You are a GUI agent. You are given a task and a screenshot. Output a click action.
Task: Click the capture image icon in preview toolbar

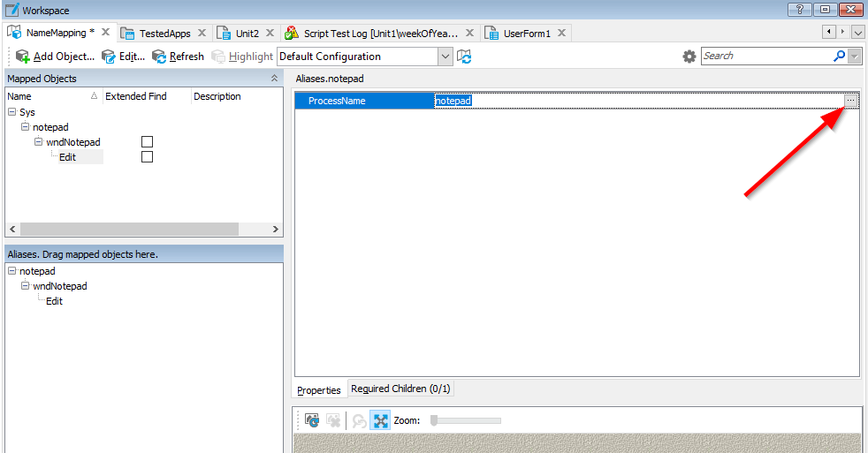(312, 420)
